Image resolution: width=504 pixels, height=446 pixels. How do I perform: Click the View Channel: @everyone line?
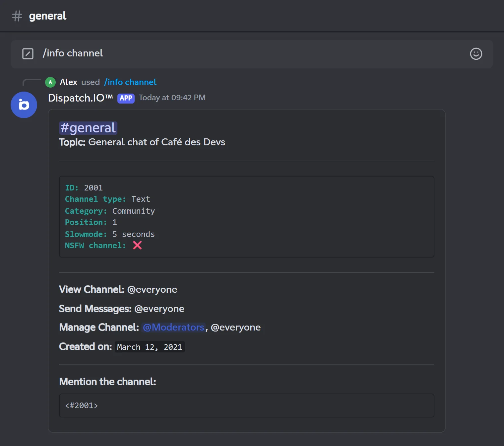pos(118,290)
